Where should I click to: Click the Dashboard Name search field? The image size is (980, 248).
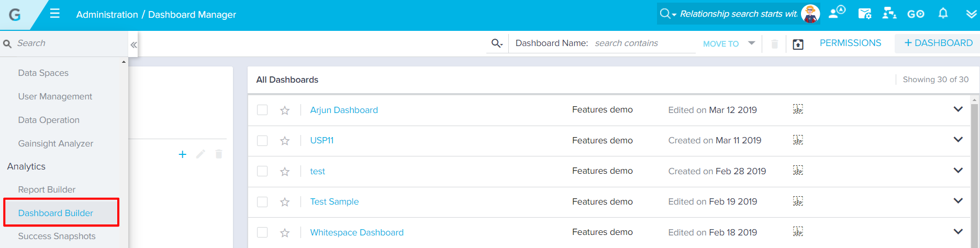click(644, 43)
